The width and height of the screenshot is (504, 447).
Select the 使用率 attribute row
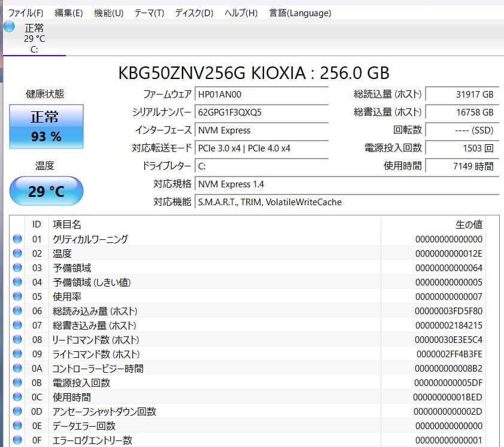click(247, 296)
